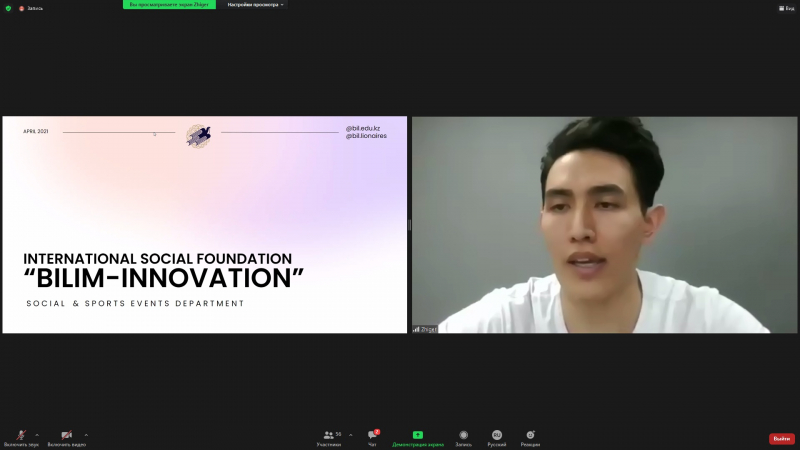The image size is (800, 450).
Task: Open the Reactions menu
Action: (530, 437)
